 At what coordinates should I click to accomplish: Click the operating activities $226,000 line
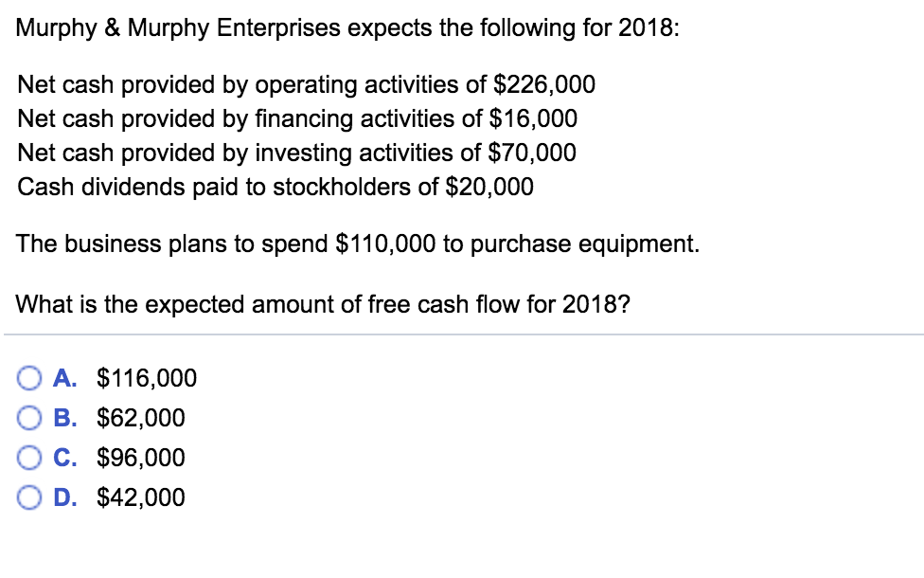tap(307, 84)
